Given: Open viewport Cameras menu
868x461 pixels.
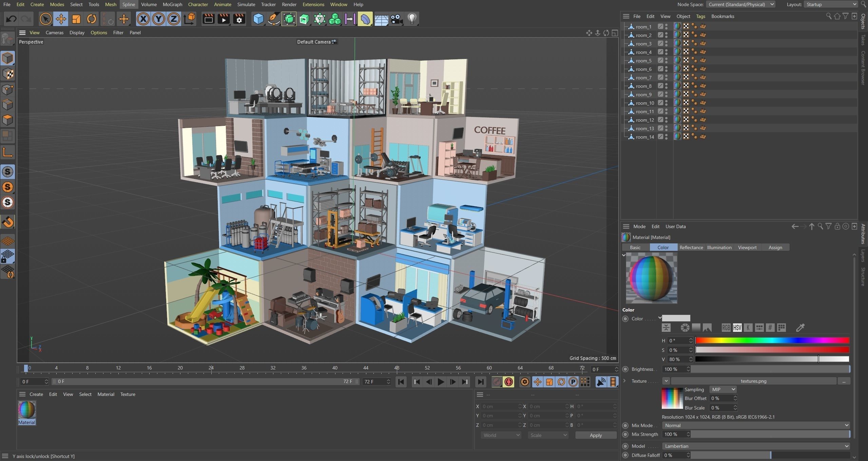Looking at the screenshot, I should click(x=54, y=33).
